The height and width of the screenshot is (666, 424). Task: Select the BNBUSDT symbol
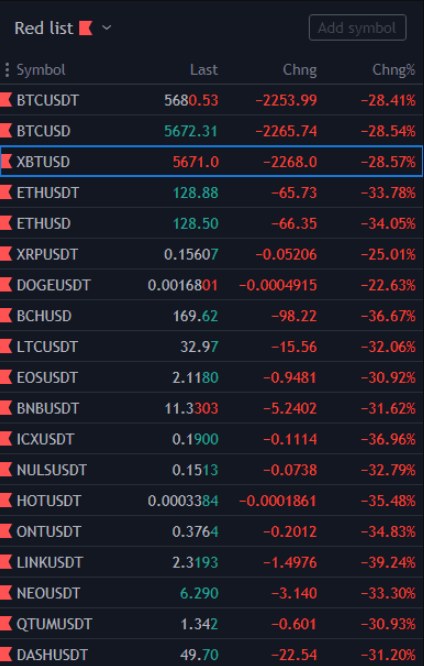(x=48, y=408)
